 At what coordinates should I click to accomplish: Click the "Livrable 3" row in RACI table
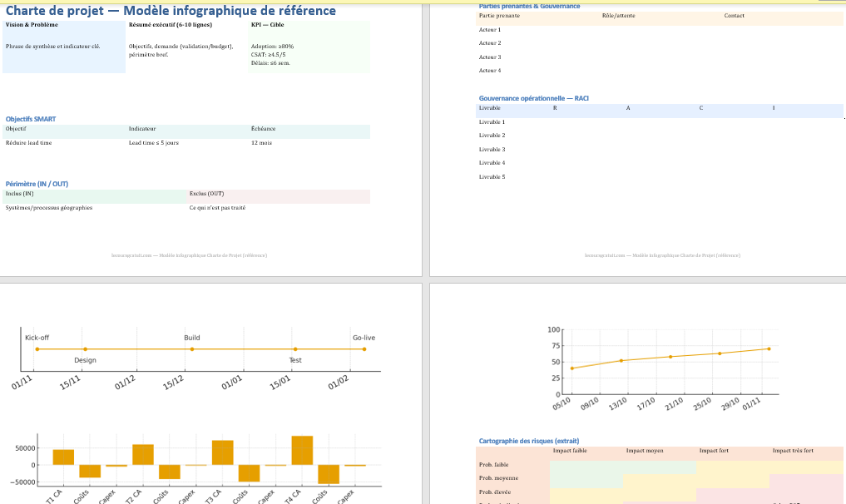point(492,149)
